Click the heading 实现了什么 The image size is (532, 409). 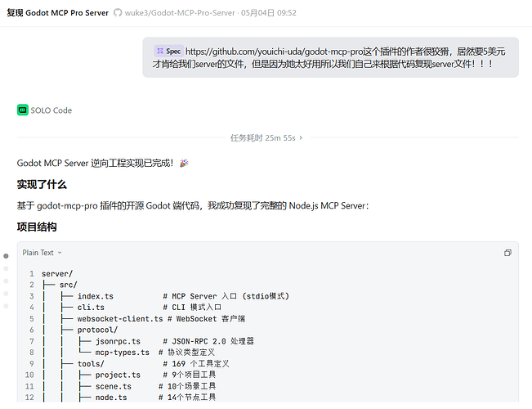42,184
